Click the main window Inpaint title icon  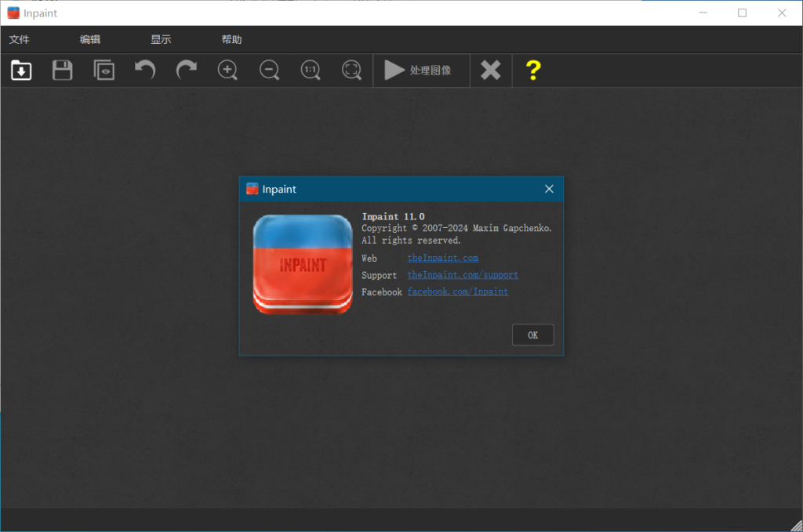pos(13,13)
